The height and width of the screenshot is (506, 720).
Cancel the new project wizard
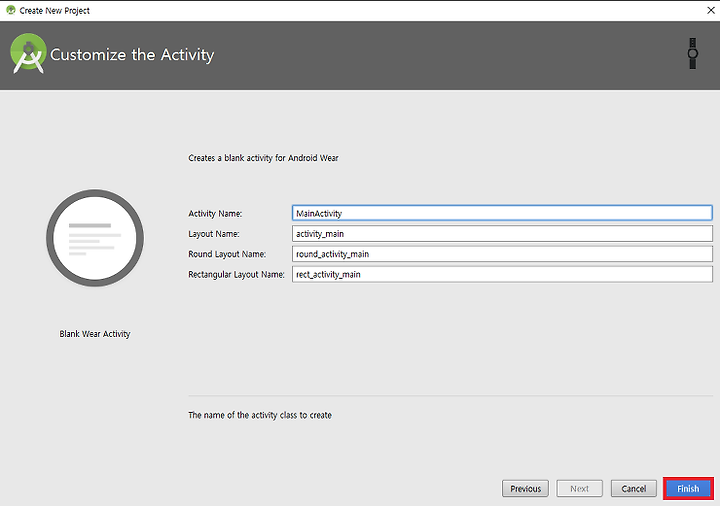tap(634, 489)
